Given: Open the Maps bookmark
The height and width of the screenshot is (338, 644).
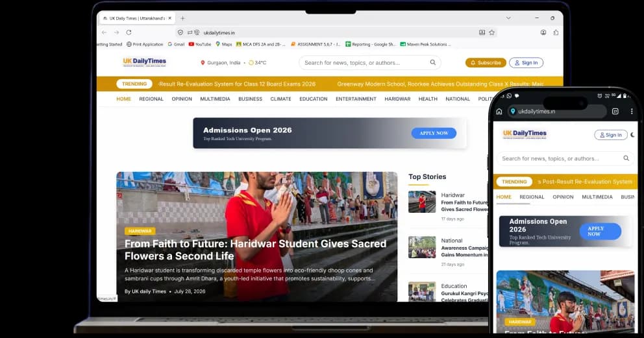Looking at the screenshot, I should point(224,44).
